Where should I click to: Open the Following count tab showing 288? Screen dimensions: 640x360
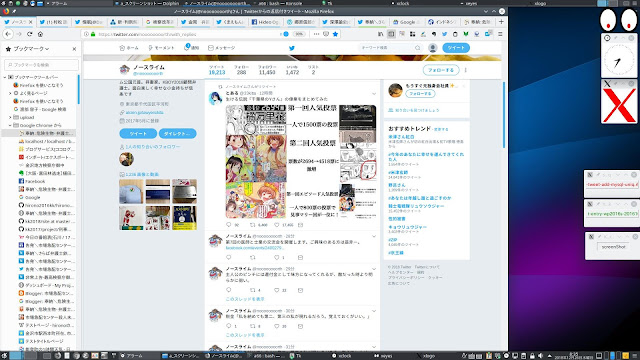point(241,70)
